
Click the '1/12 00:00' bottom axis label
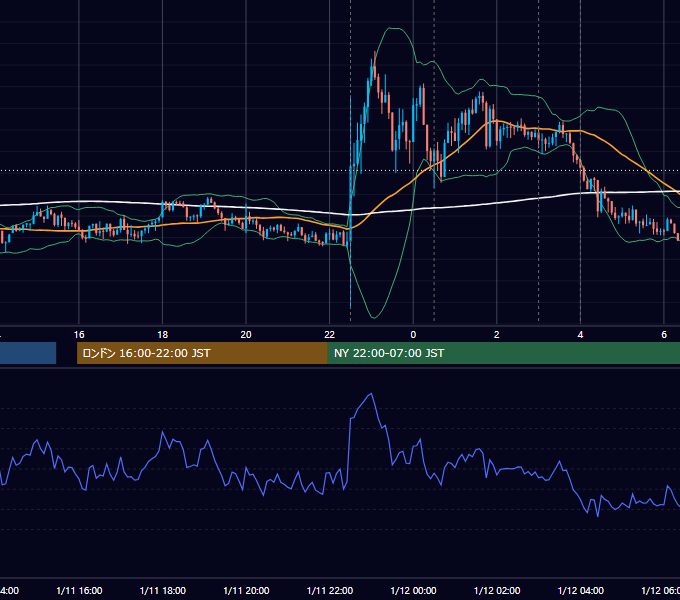click(x=413, y=590)
